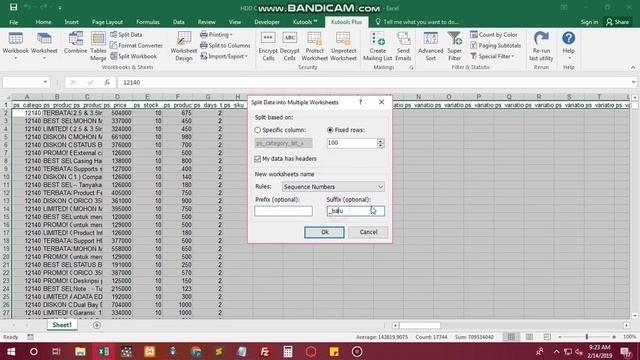Switch to the Kutools tab
The height and width of the screenshot is (360, 640).
pos(305,22)
